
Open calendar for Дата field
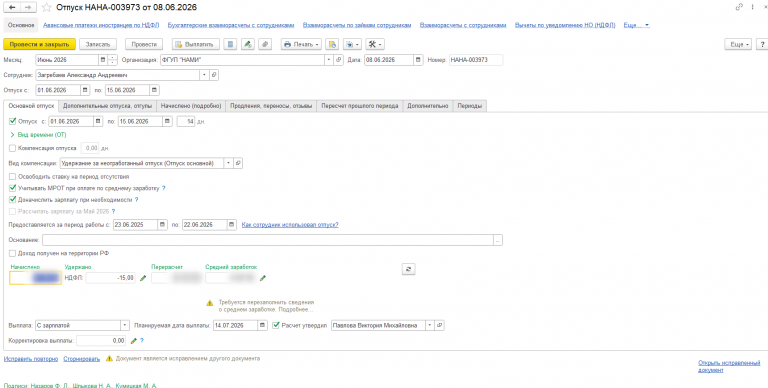418,60
